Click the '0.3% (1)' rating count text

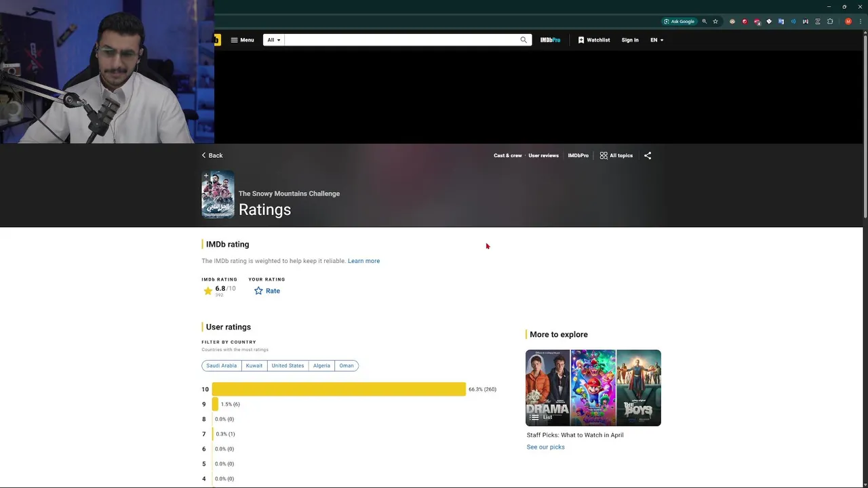click(225, 434)
